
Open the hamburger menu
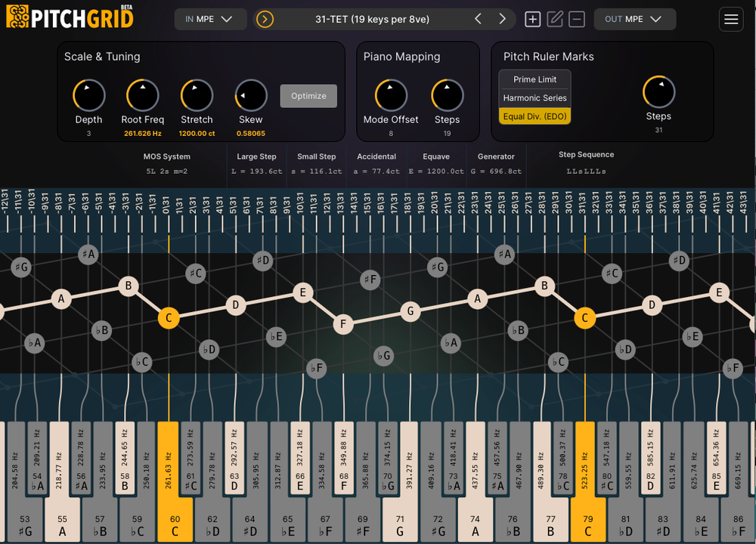point(730,20)
